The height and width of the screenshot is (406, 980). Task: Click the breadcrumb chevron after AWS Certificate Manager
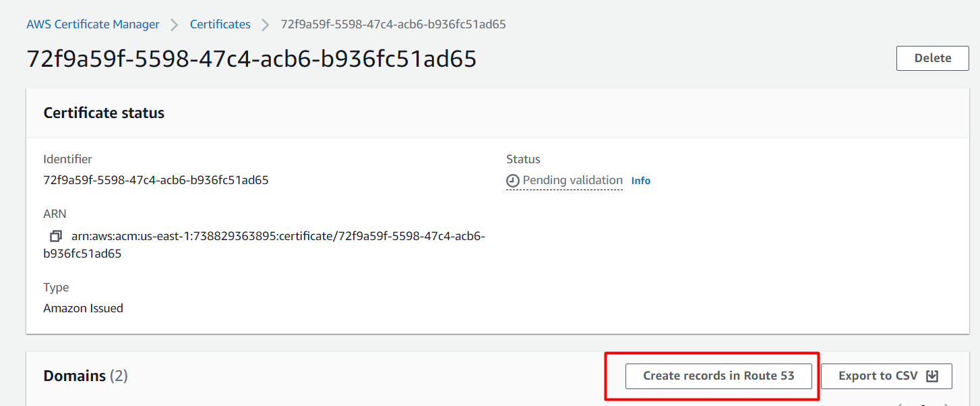pos(174,24)
